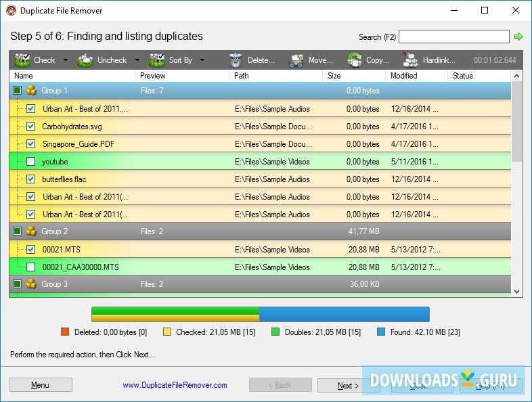This screenshot has height=402, width=532.
Task: Maximize the Duplicate File Remover window
Action: (485, 10)
